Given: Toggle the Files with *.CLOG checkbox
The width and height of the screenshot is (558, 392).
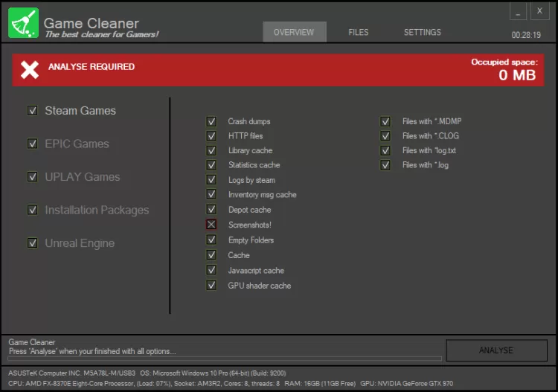Looking at the screenshot, I should click(385, 136).
